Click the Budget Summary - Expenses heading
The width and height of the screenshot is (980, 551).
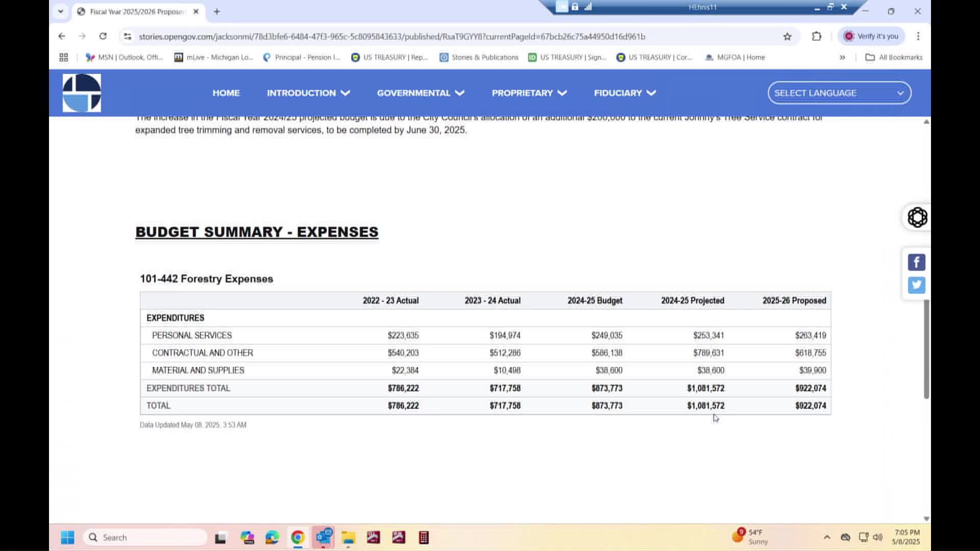pyautogui.click(x=257, y=232)
